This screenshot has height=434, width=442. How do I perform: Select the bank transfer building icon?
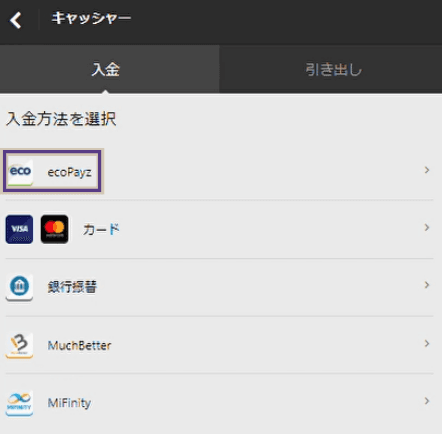tap(19, 287)
